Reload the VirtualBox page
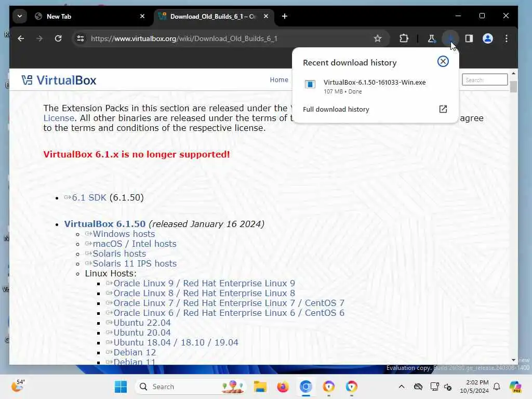This screenshot has height=399, width=532. (x=58, y=38)
